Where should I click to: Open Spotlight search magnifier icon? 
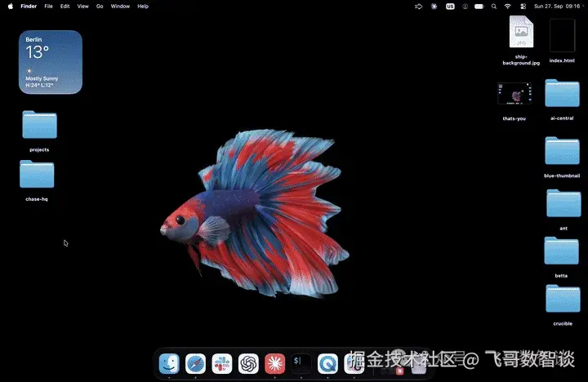click(x=494, y=7)
